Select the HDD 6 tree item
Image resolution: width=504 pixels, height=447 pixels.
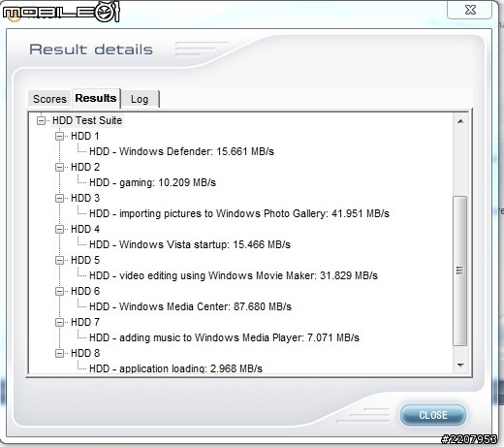(x=85, y=291)
